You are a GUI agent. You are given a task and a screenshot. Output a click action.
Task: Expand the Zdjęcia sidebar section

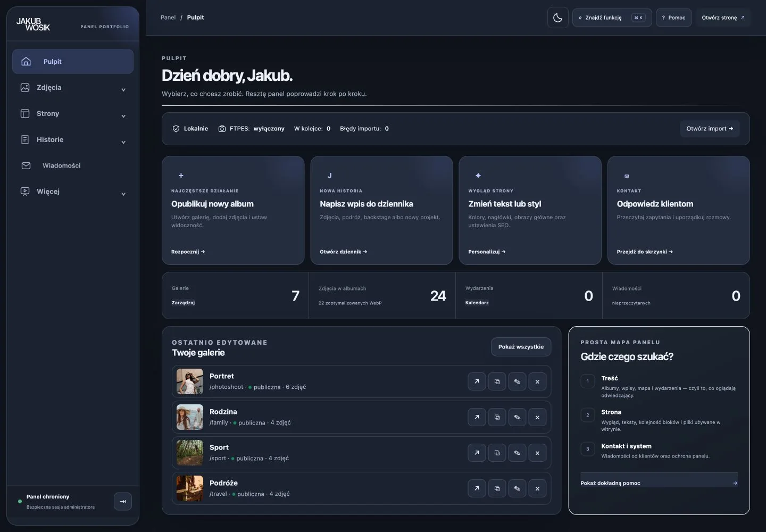tap(73, 88)
